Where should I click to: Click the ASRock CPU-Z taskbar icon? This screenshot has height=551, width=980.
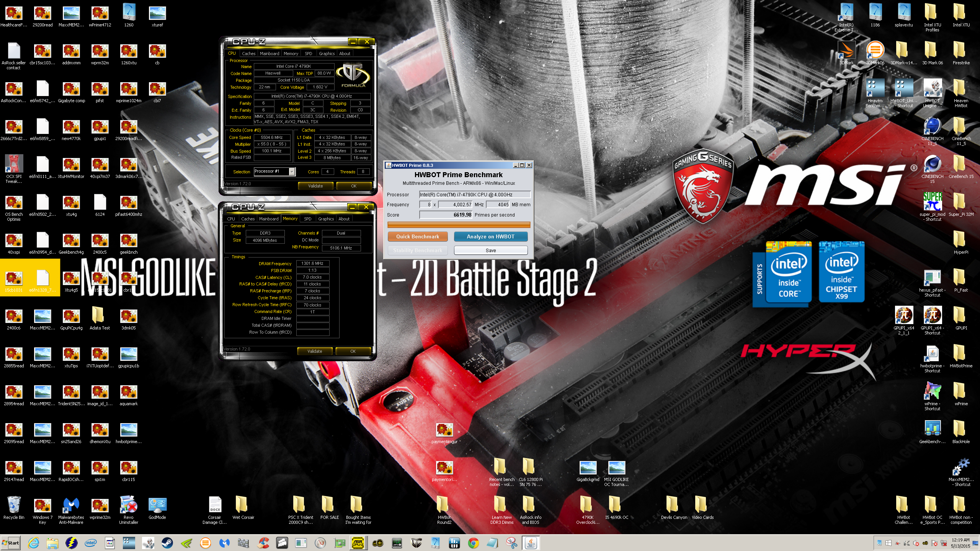[x=358, y=543]
